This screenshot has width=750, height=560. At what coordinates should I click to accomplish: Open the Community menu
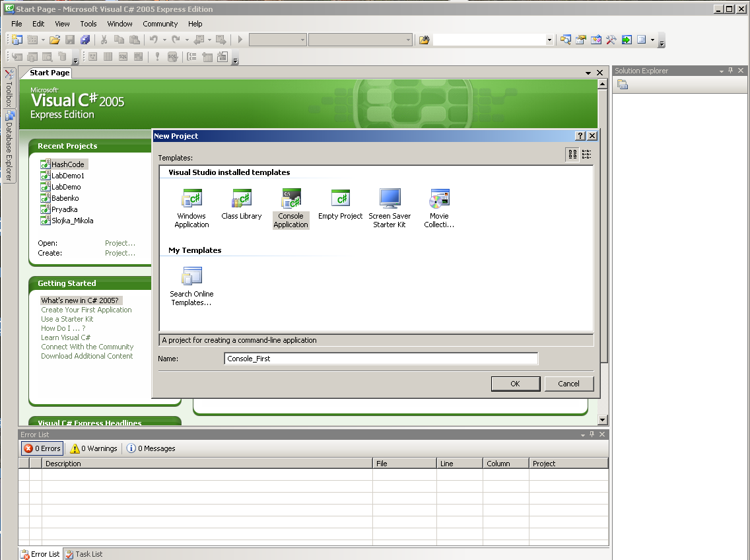[x=160, y=24]
